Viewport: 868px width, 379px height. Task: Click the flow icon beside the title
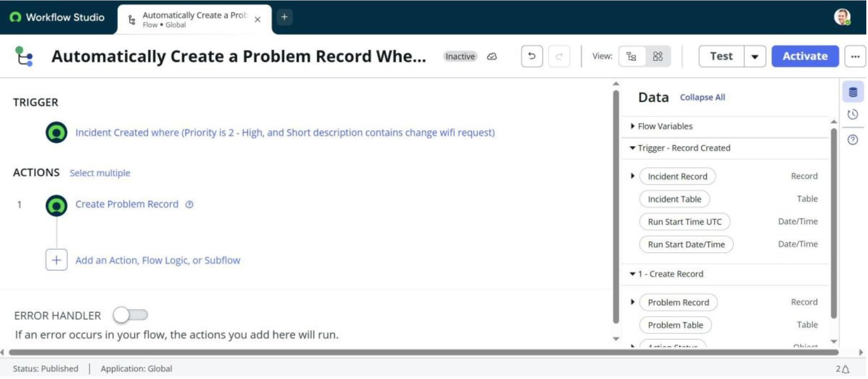coord(24,56)
